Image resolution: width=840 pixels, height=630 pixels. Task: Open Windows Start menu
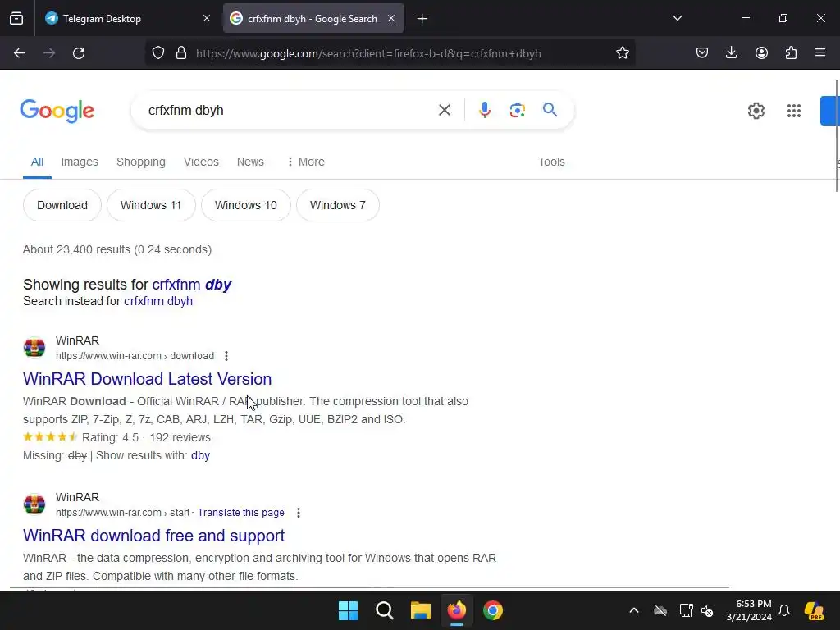point(348,610)
